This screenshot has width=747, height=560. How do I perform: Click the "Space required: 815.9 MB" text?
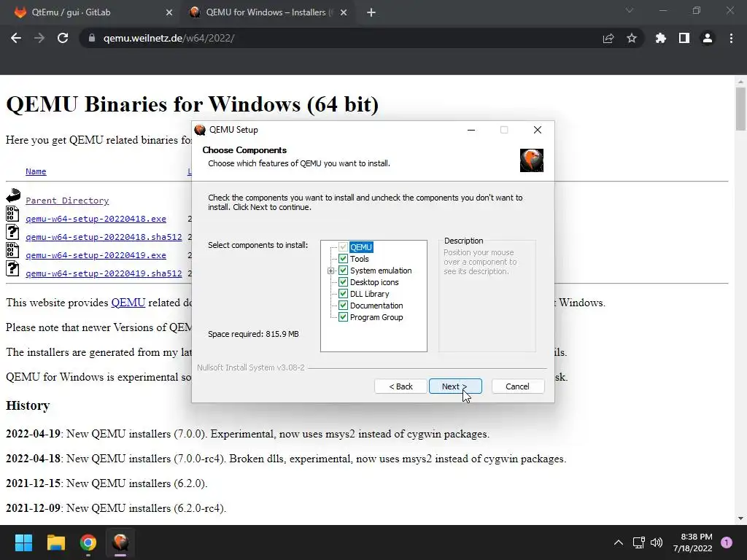253,334
